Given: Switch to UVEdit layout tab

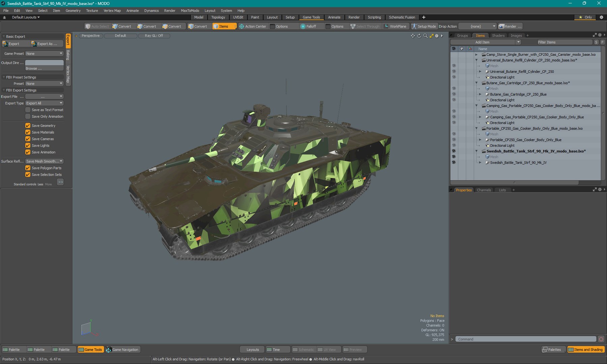Looking at the screenshot, I should 238,17.
